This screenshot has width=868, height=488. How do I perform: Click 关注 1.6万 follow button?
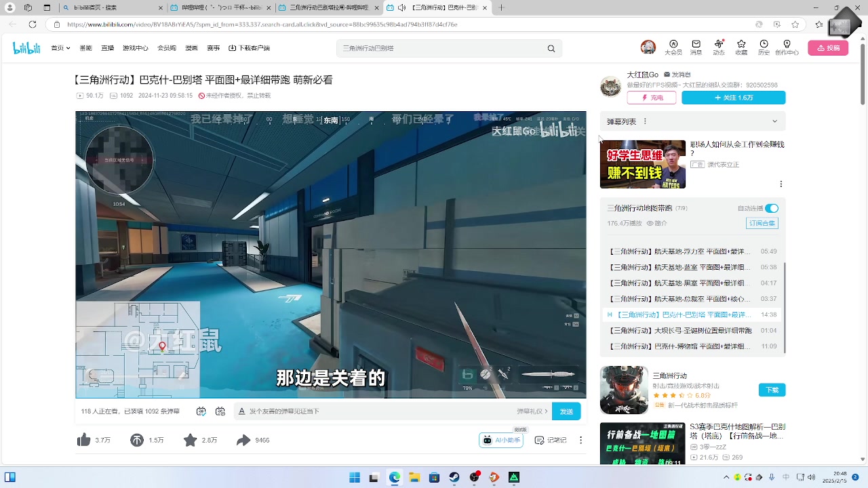point(734,98)
